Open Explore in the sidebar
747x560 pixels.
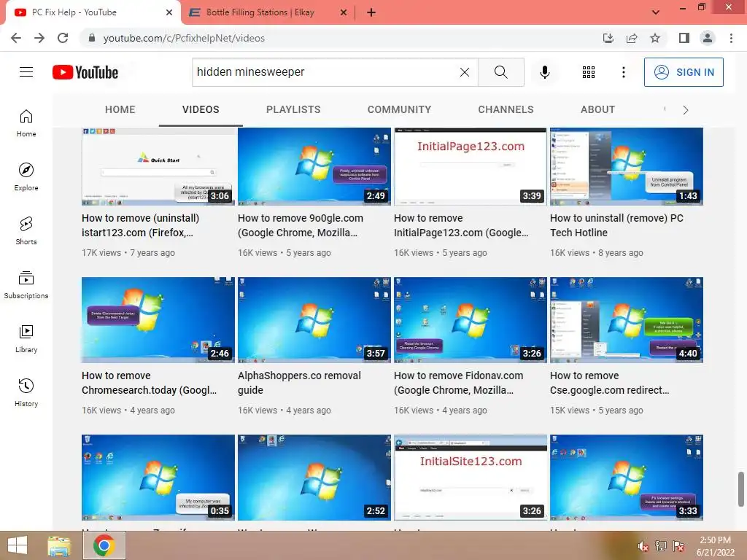[x=26, y=176]
